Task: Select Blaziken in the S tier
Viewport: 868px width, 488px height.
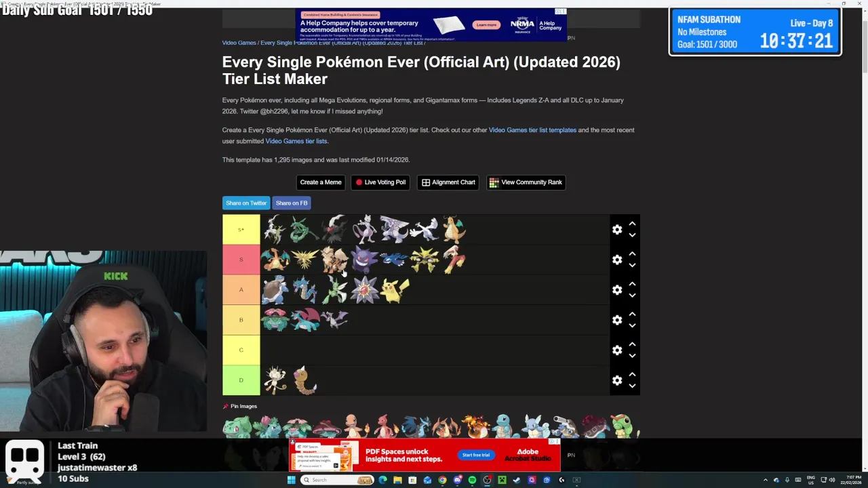Action: coord(454,260)
